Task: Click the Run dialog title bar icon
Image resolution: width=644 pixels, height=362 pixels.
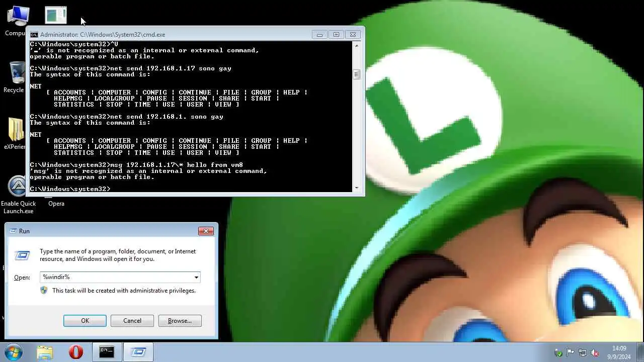Action: [x=13, y=231]
